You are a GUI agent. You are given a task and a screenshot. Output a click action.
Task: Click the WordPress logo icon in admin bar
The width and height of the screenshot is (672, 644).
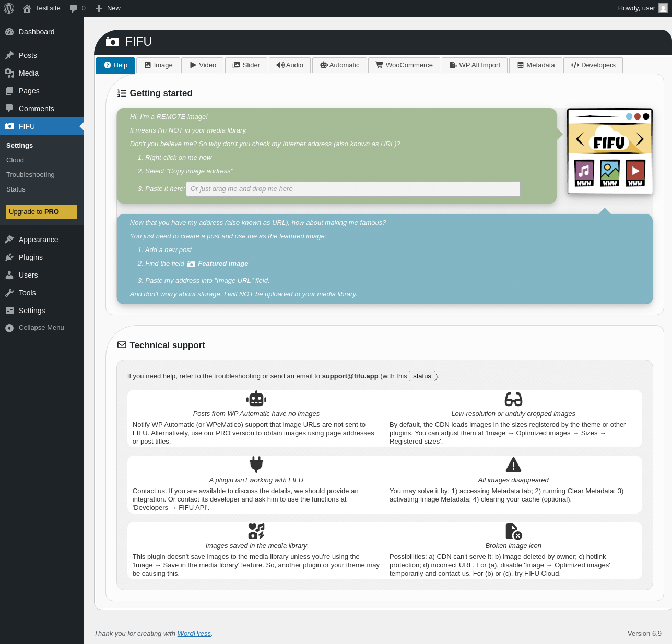point(9,8)
